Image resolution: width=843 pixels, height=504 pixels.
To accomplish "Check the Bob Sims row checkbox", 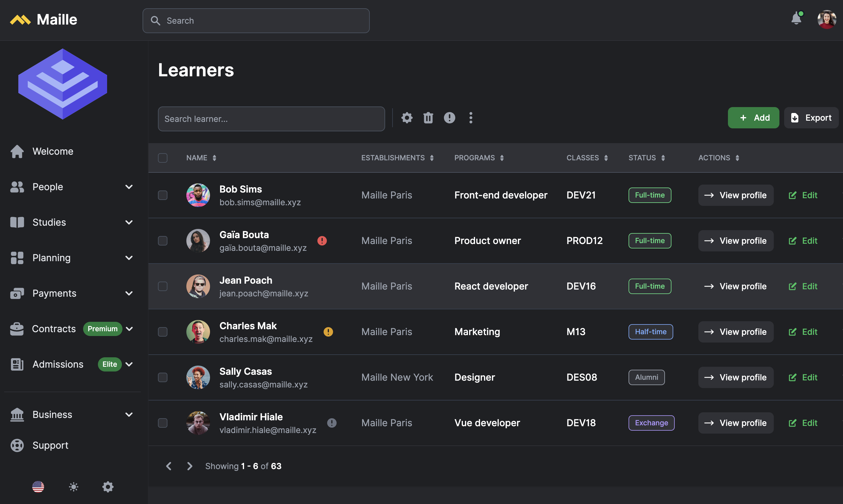I will point(163,195).
